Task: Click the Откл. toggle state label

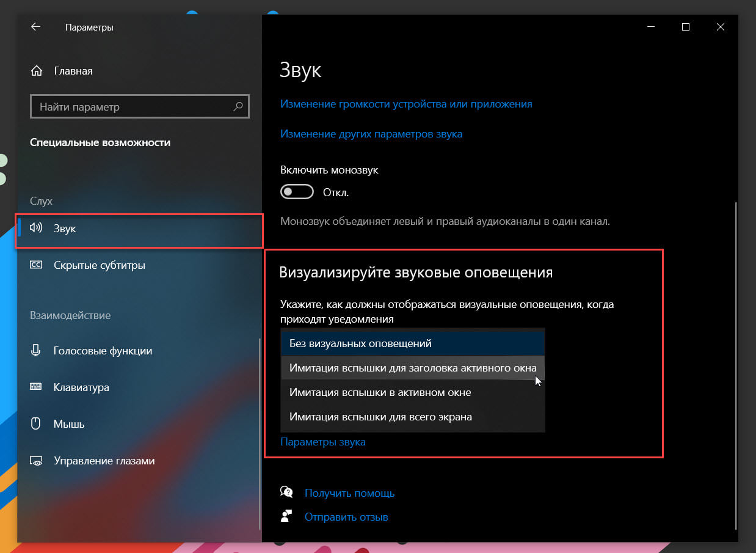Action: tap(336, 192)
